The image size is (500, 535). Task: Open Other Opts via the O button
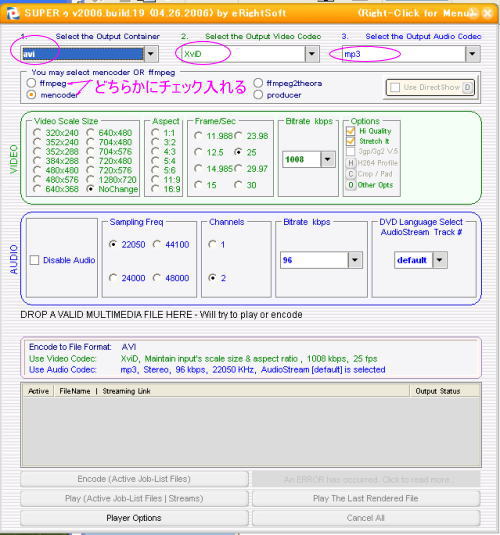point(351,185)
